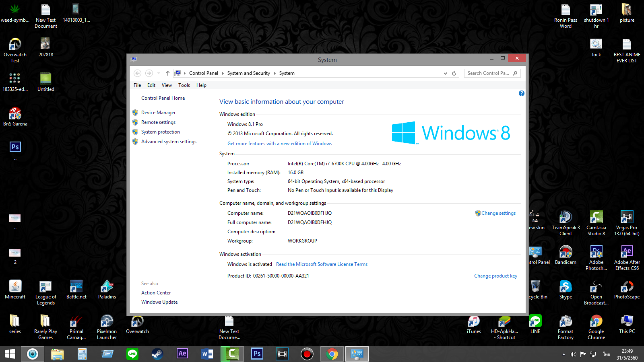This screenshot has width=644, height=362.
Task: Open the Windows Start button
Action: (x=10, y=354)
